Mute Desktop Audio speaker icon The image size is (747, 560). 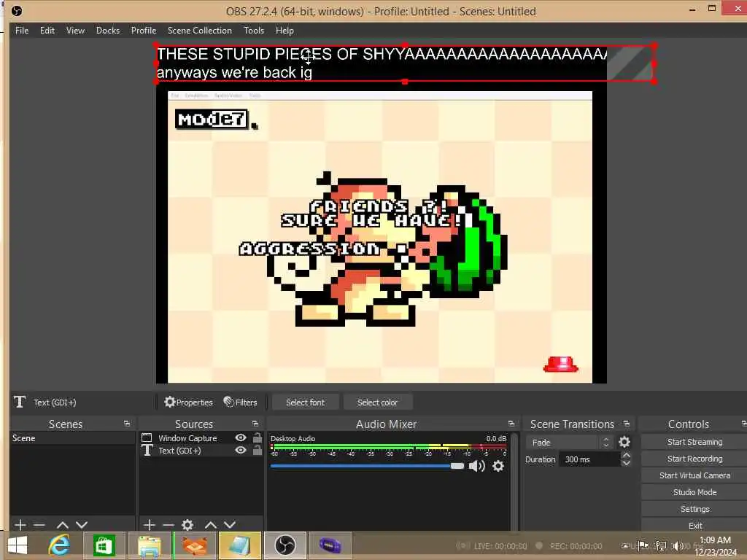477,466
